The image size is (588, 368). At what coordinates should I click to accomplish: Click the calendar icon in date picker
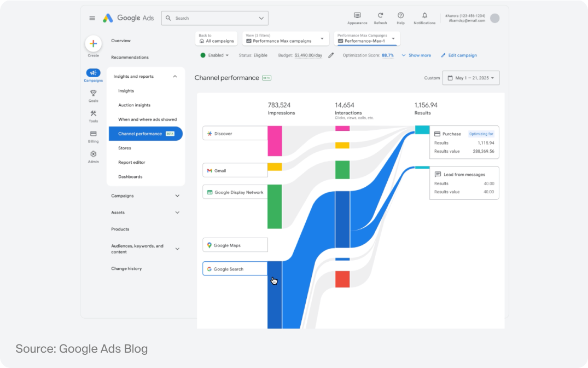click(450, 78)
